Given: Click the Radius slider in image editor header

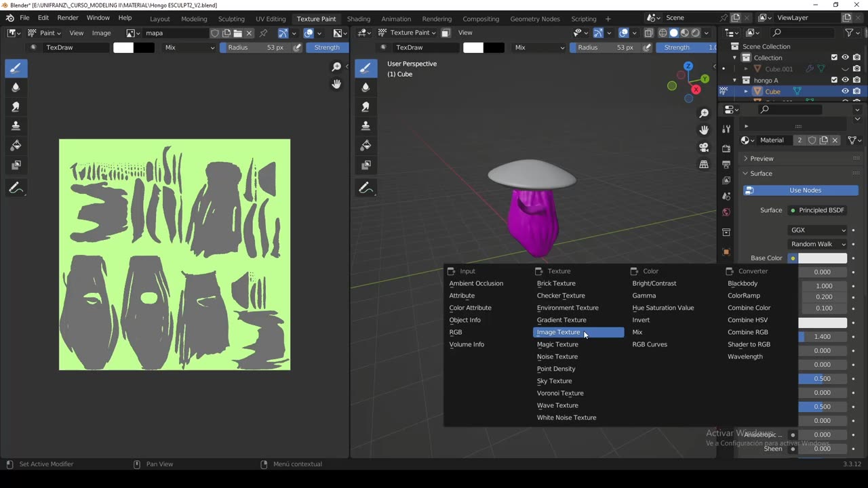Looking at the screenshot, I should 256,47.
